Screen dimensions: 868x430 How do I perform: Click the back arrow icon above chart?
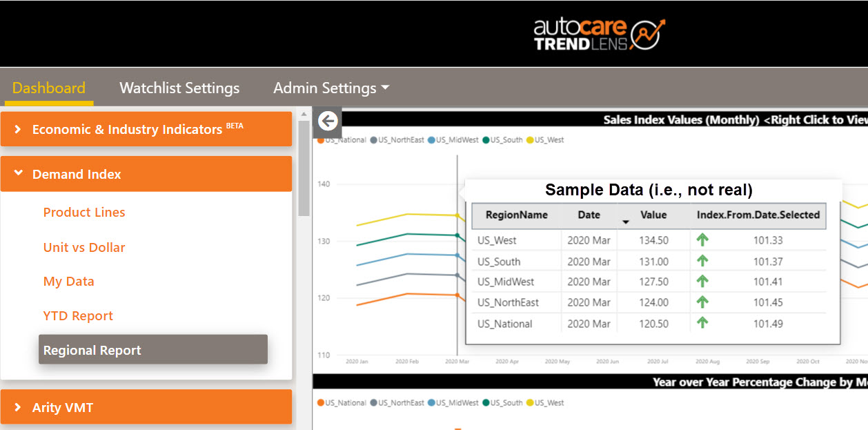[x=328, y=121]
